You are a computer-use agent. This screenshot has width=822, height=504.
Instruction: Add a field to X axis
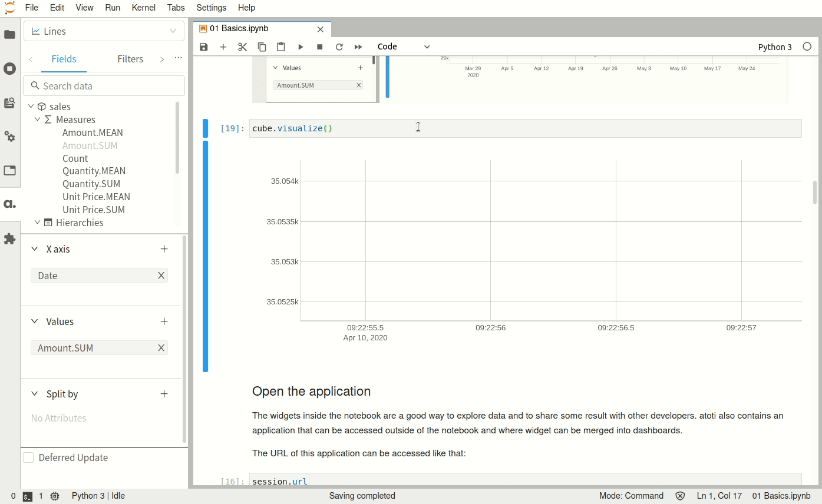[164, 249]
